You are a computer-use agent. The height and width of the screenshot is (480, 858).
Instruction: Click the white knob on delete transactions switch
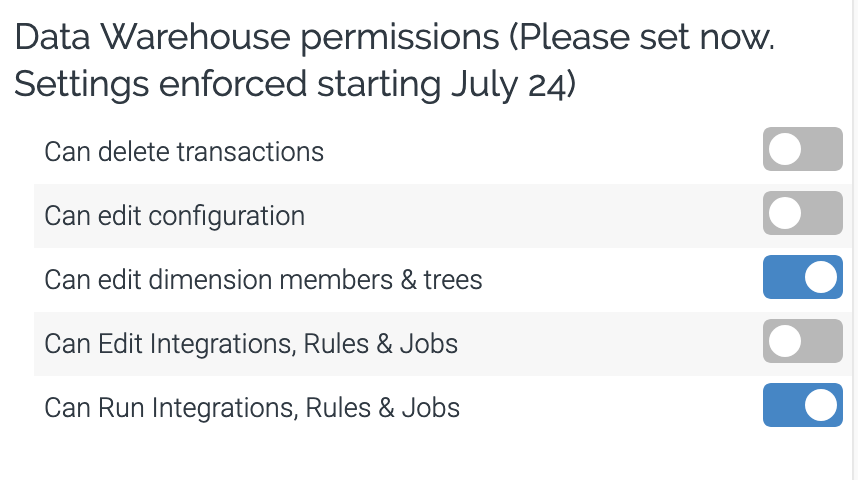pos(786,150)
